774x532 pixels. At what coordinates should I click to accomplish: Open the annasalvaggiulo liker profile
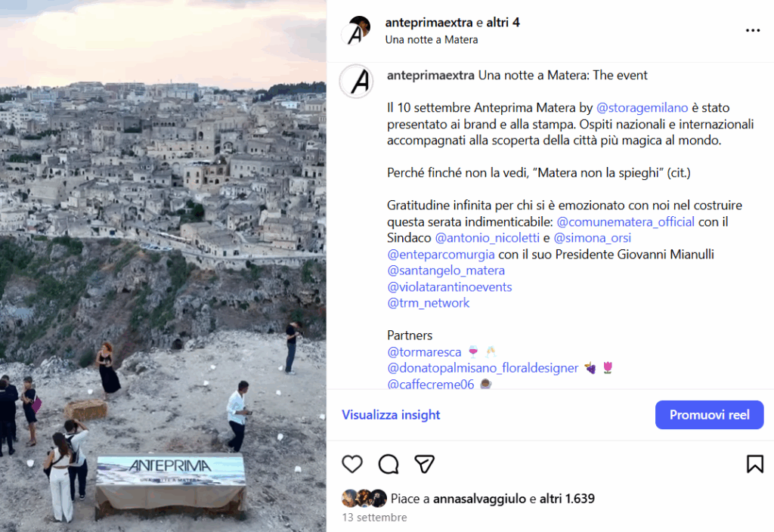pyautogui.click(x=480, y=499)
